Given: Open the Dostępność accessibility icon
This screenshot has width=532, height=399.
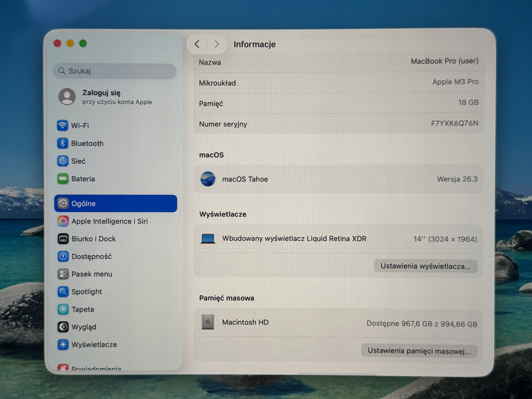Looking at the screenshot, I should click(63, 256).
